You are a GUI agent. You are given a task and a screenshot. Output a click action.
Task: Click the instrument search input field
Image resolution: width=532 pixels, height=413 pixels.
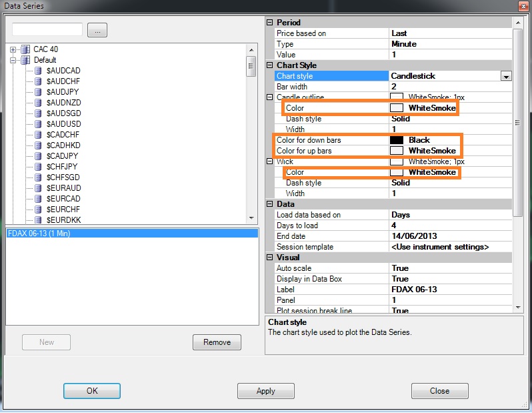[x=47, y=29]
